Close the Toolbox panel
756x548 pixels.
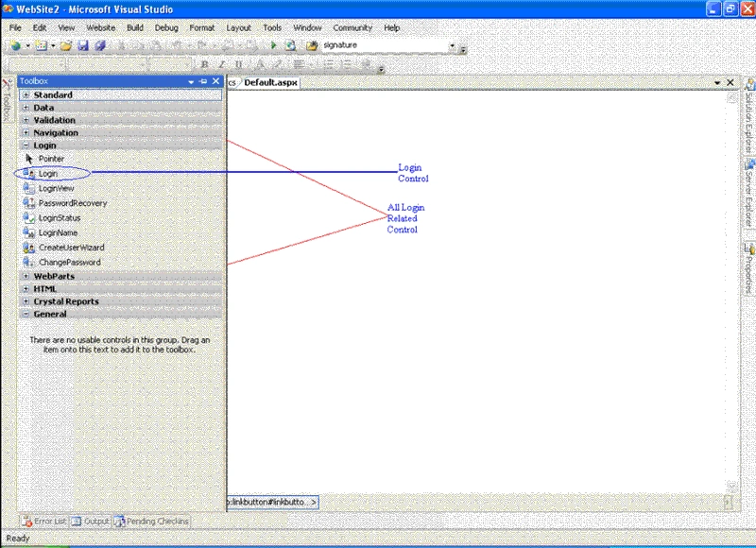(216, 81)
